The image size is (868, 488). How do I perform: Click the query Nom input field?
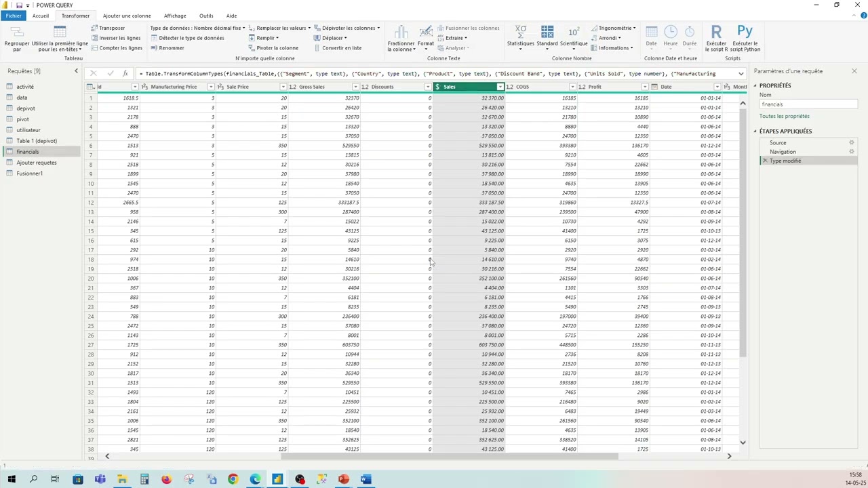[808, 104]
